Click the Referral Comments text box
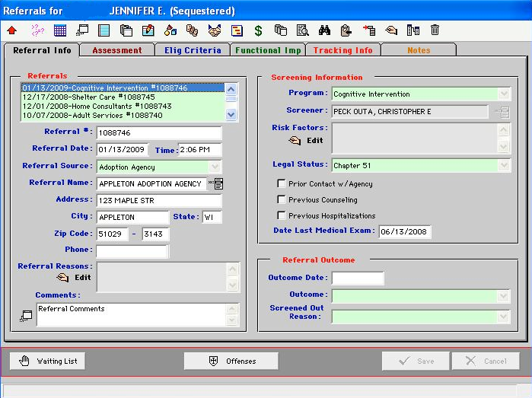This screenshot has width=532, height=398. tap(132, 314)
